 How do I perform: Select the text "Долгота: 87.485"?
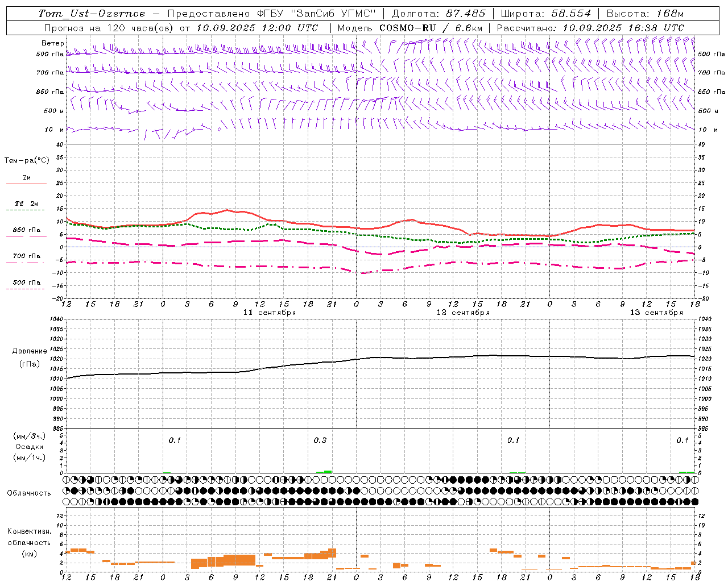tap(439, 14)
